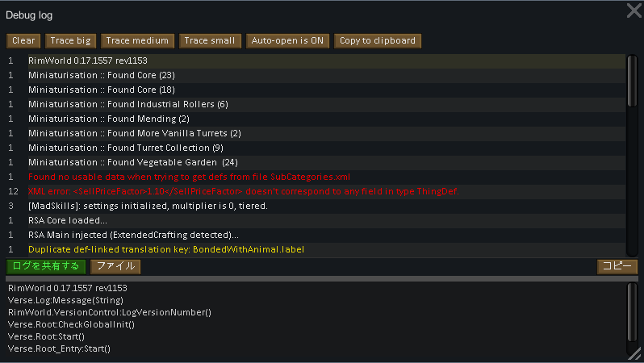Select Trace medium option
Screen dimensions: 644x363
click(137, 40)
